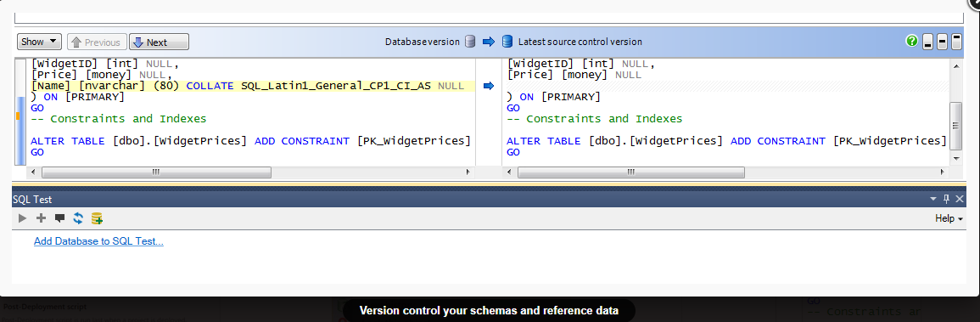Open the speech bubble feedback icon
Viewport: 980px width, 322px height.
[60, 218]
